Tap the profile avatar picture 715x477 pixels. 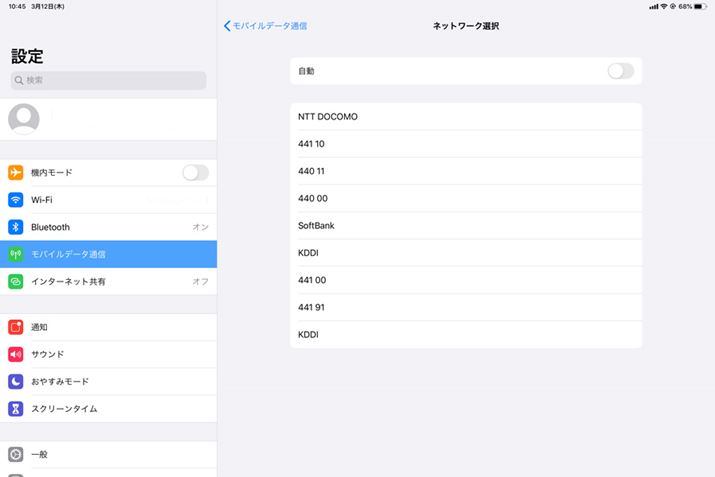point(24,119)
